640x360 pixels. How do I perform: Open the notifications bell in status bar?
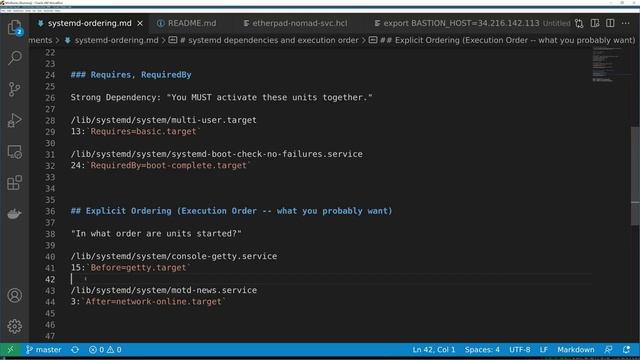pos(627,349)
